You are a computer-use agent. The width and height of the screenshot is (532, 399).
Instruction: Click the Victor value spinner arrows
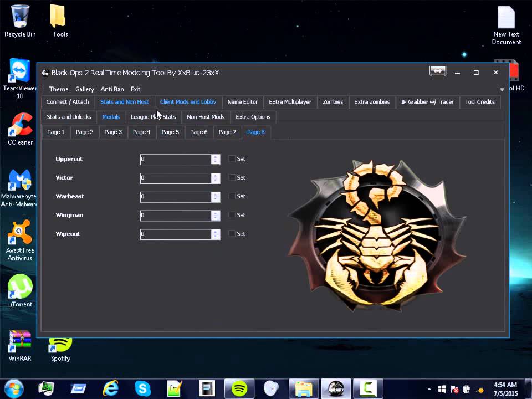pos(216,178)
